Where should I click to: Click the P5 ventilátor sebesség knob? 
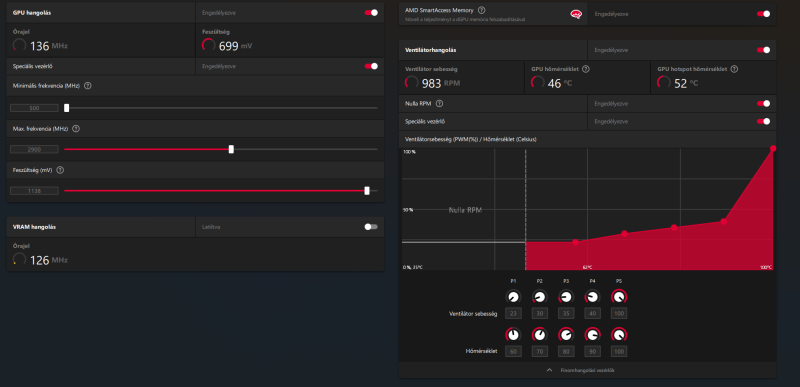619,297
